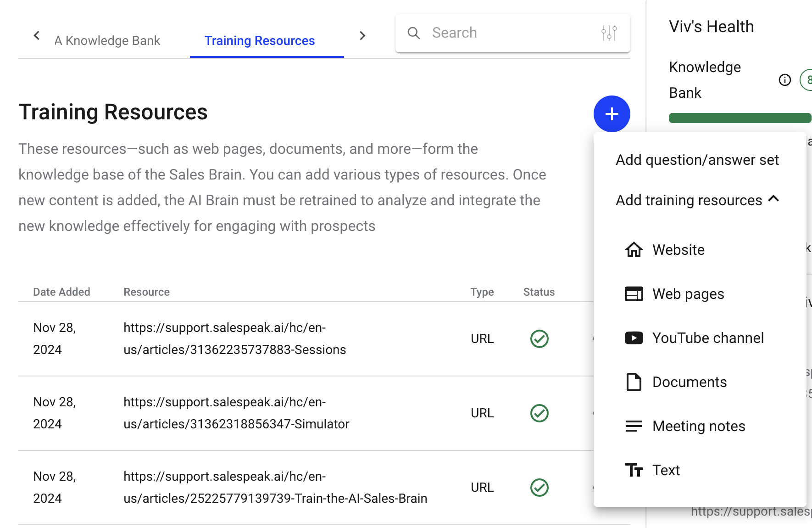Select Meeting notes option
Screen dimensions: 812x528
[x=700, y=426]
